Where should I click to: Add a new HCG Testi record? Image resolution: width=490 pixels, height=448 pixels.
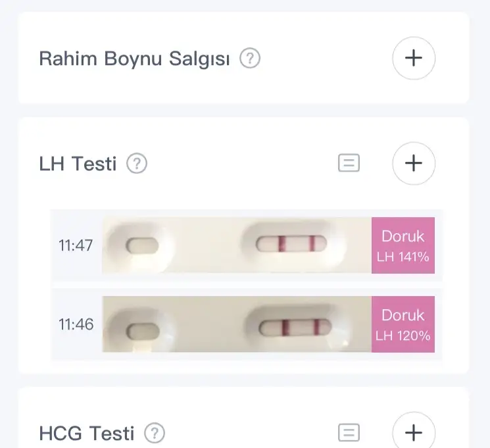click(x=413, y=433)
